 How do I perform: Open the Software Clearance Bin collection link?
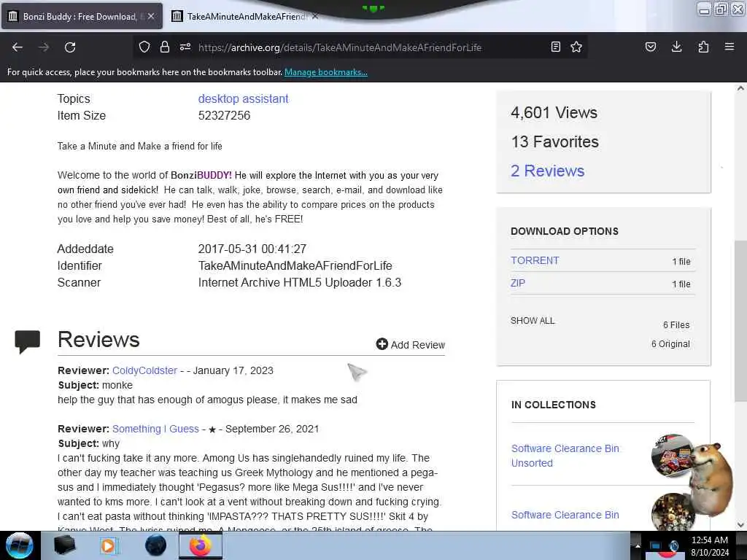pyautogui.click(x=565, y=515)
